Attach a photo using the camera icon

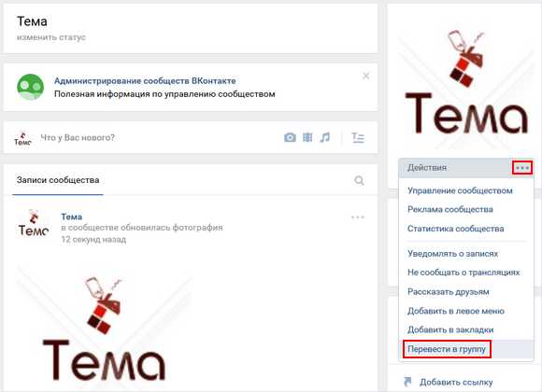click(290, 137)
